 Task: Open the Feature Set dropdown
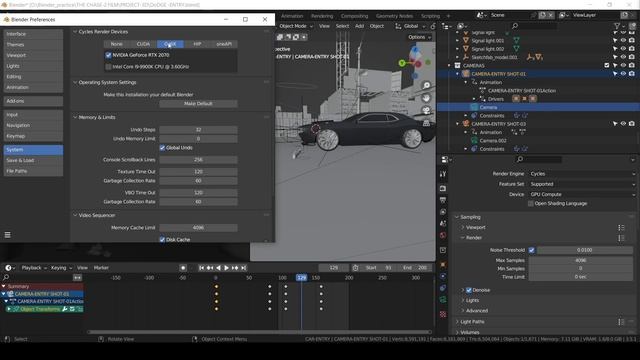[582, 184]
